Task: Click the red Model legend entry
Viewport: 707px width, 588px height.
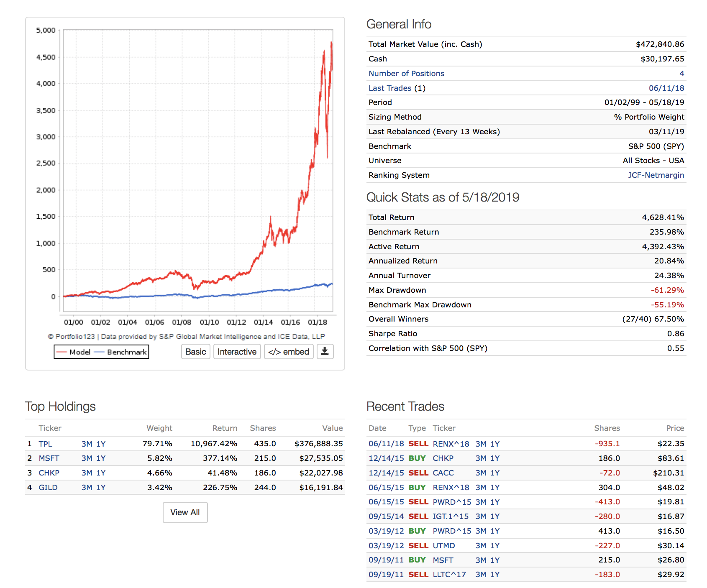Action: pos(74,352)
